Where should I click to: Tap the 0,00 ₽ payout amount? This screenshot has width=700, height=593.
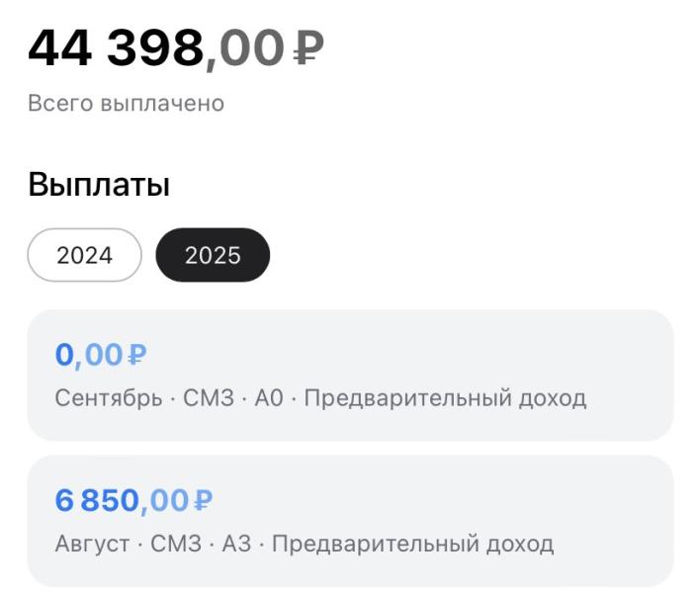pos(101,355)
